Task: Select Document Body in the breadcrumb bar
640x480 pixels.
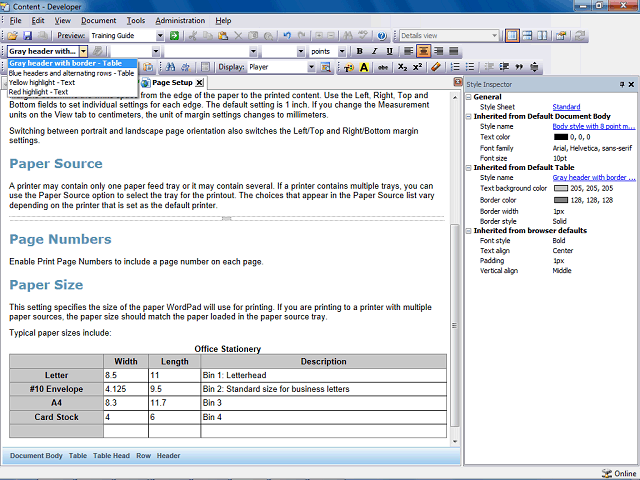Action: (36, 456)
